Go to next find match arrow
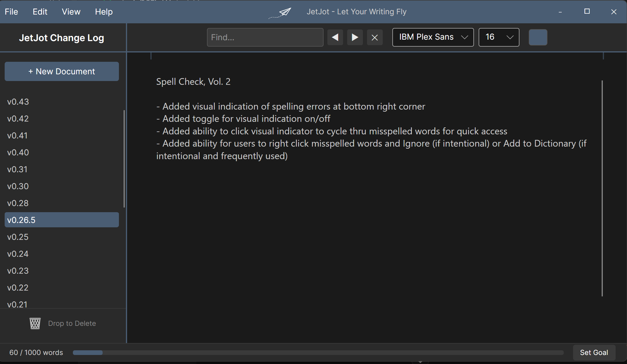The height and width of the screenshot is (364, 627). pos(355,37)
